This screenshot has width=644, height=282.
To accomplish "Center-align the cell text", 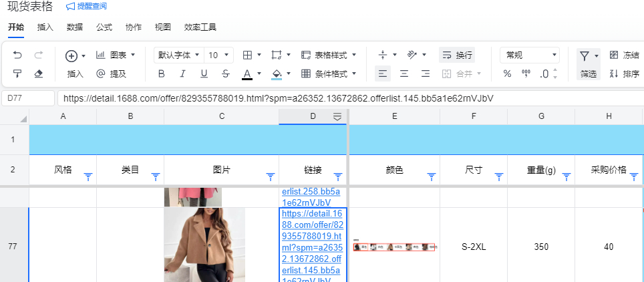I will pos(404,74).
